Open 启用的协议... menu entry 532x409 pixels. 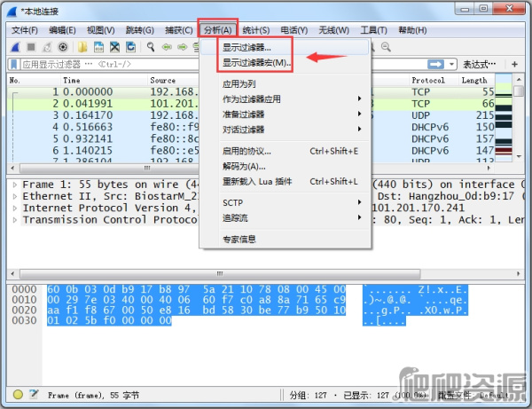(x=285, y=151)
